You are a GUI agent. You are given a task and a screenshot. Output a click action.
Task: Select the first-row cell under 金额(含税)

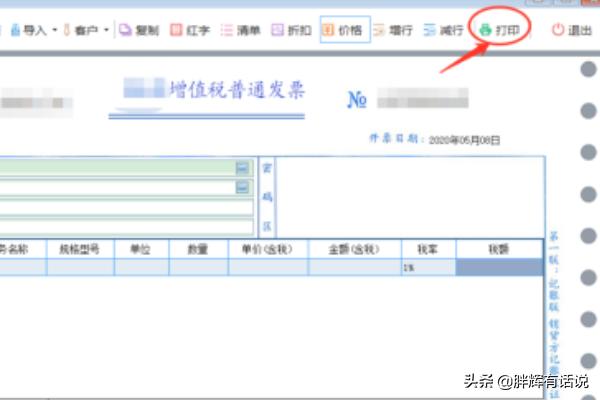click(355, 267)
